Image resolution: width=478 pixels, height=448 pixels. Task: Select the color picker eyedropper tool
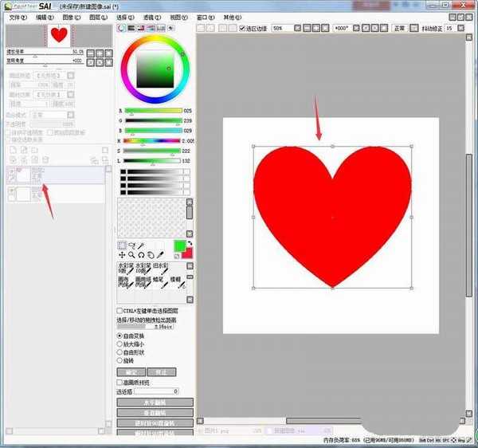[x=160, y=255]
